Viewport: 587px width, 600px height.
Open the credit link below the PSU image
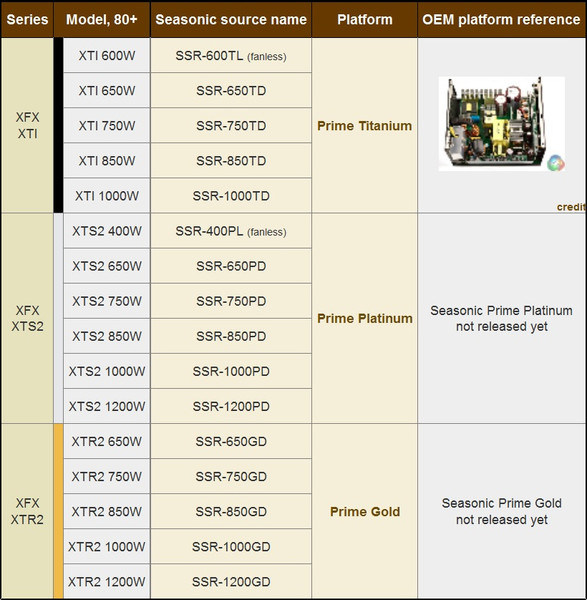571,207
